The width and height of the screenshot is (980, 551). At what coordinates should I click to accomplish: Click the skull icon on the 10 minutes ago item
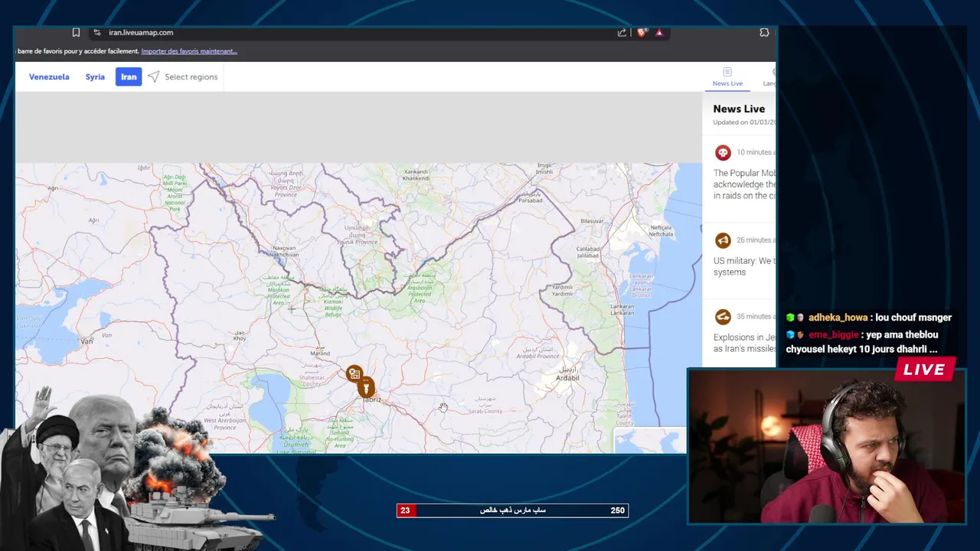pos(723,152)
